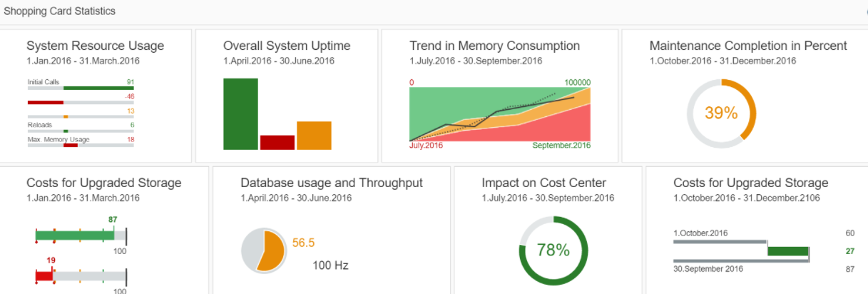
Task: Select the Max. Memory Usage bar row
Action: point(81,145)
